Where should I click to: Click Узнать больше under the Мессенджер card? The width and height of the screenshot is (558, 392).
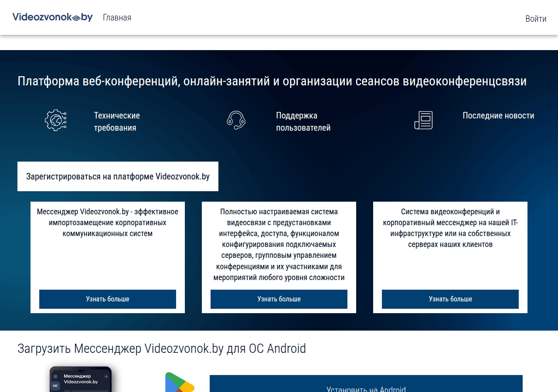coord(108,299)
